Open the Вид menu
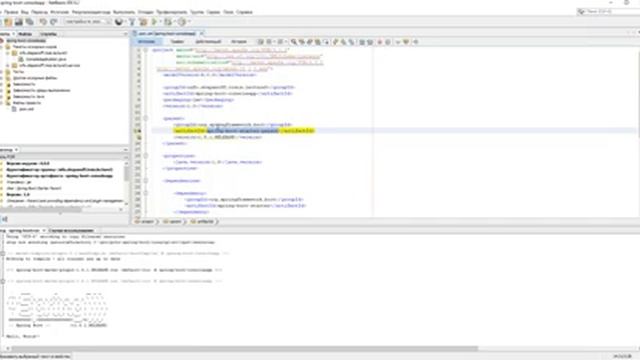640x360 pixels. (24, 12)
